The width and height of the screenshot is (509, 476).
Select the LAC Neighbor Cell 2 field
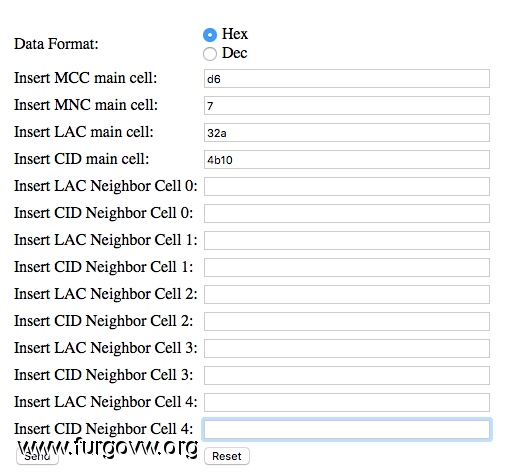[347, 295]
